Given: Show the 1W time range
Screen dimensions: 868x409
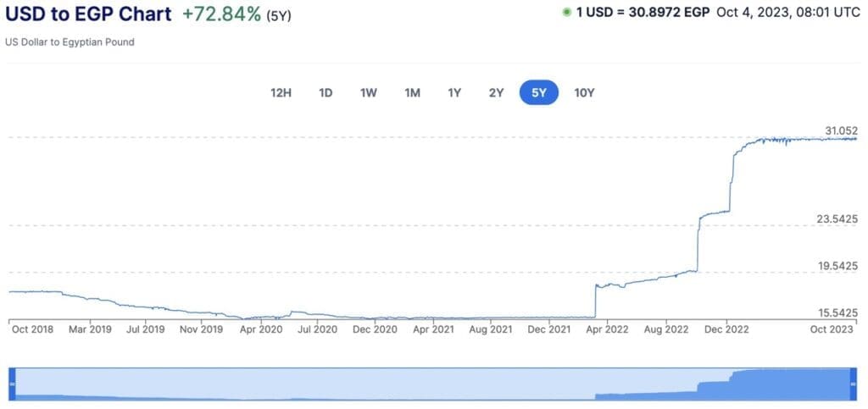Looking at the screenshot, I should tap(369, 93).
